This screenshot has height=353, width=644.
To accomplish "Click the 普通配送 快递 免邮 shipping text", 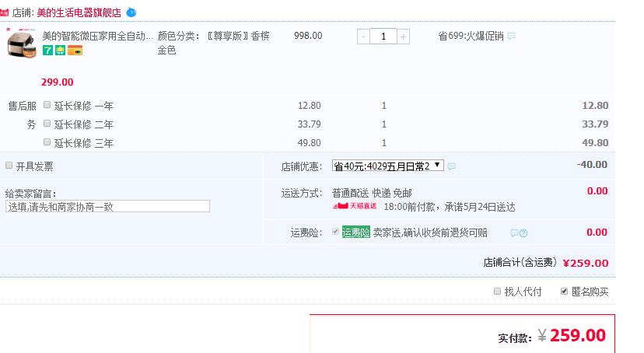I will coord(372,193).
